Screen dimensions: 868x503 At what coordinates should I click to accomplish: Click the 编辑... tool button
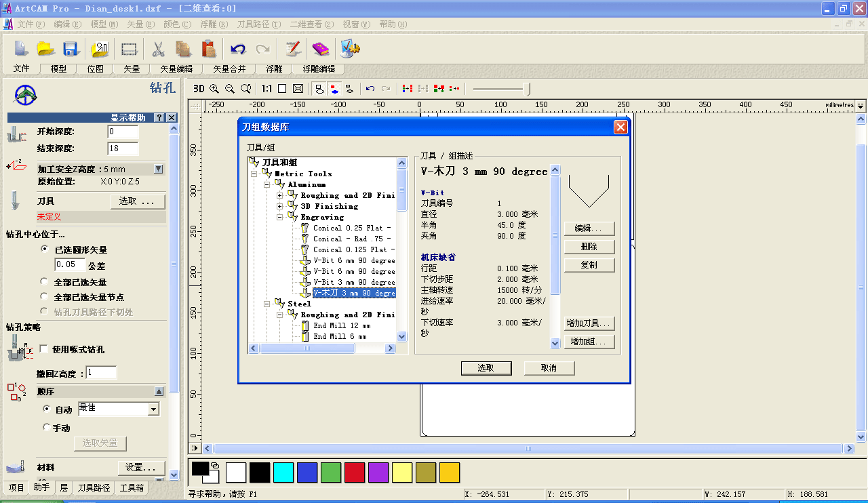(589, 228)
